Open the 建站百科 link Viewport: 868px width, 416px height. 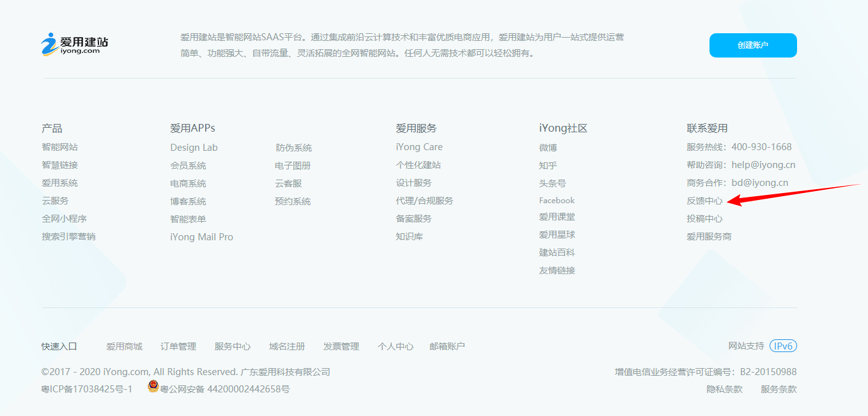pyautogui.click(x=557, y=252)
